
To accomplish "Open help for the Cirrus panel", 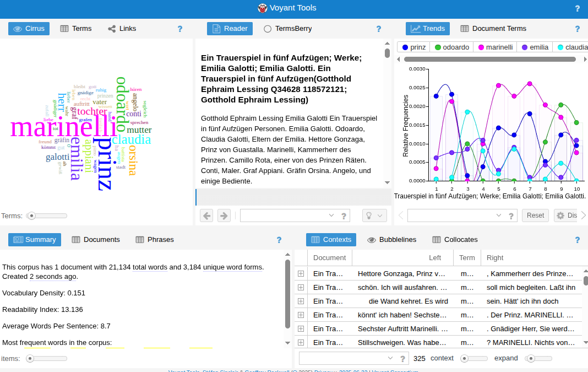I will pos(180,29).
